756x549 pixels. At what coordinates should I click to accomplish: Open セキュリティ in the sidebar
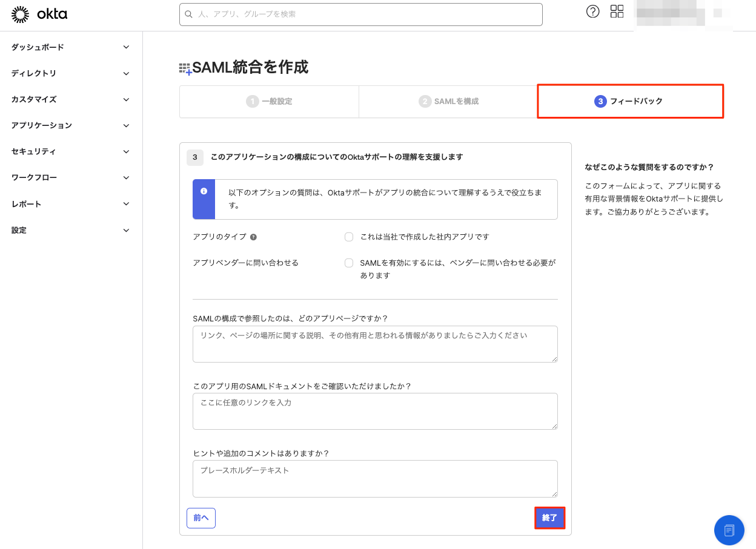click(34, 151)
